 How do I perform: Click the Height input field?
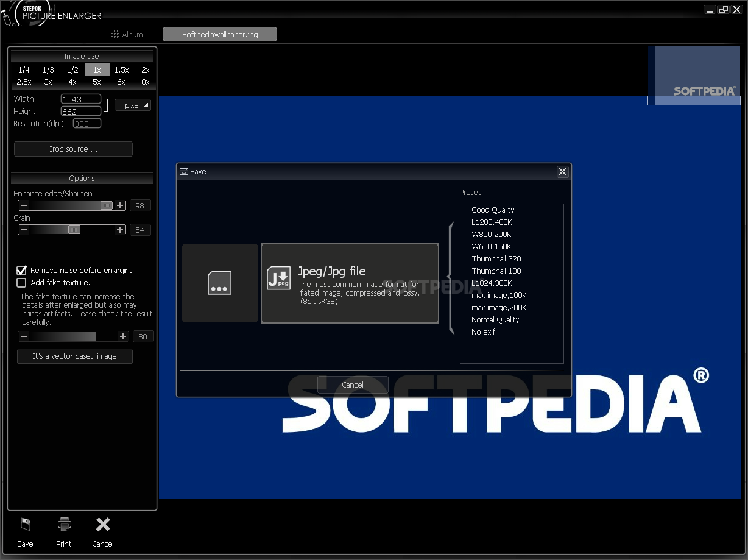point(81,112)
